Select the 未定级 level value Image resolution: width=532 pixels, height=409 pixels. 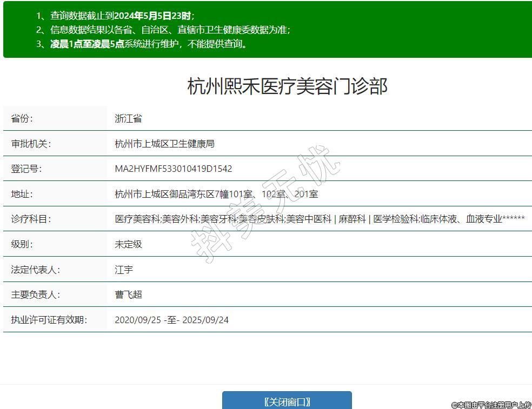128,244
